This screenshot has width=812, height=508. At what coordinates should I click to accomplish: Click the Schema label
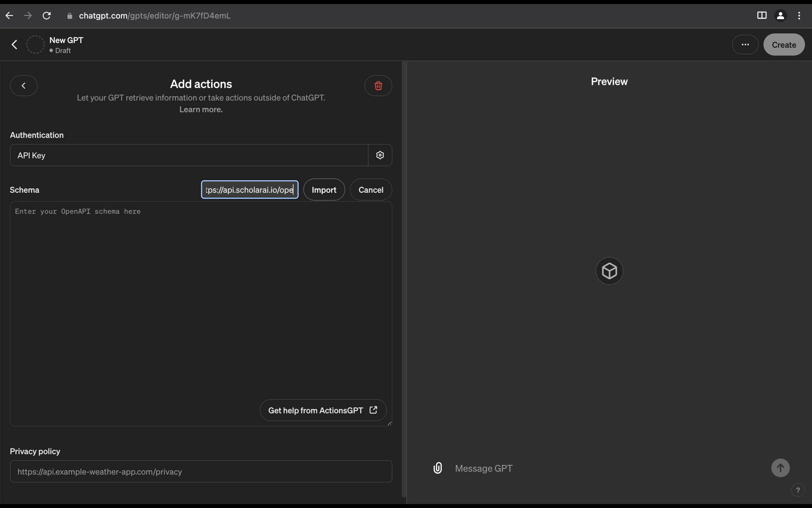click(25, 190)
